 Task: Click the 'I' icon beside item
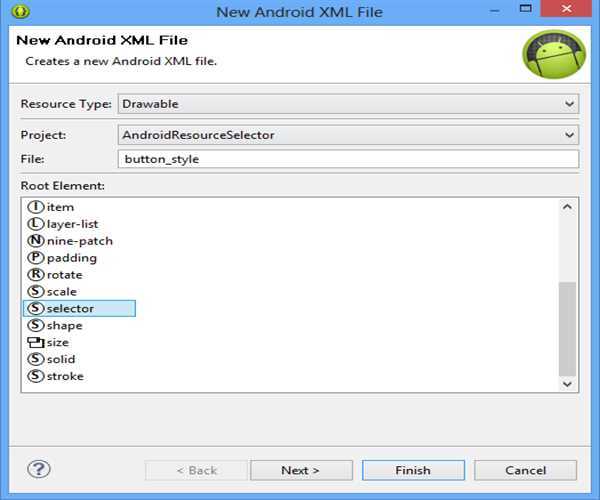37,207
